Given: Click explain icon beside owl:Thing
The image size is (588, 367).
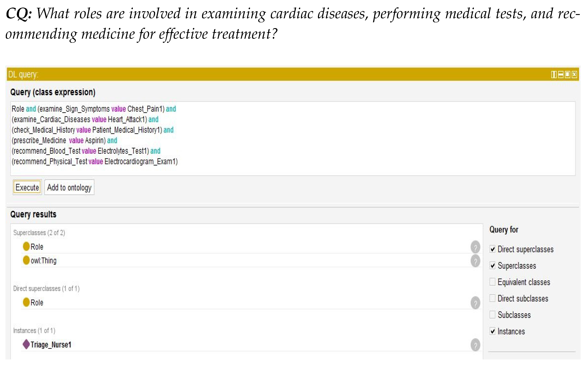Looking at the screenshot, I should pos(475,261).
